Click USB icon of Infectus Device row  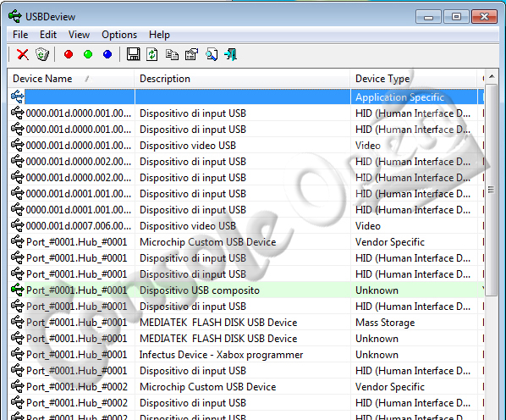click(x=18, y=355)
